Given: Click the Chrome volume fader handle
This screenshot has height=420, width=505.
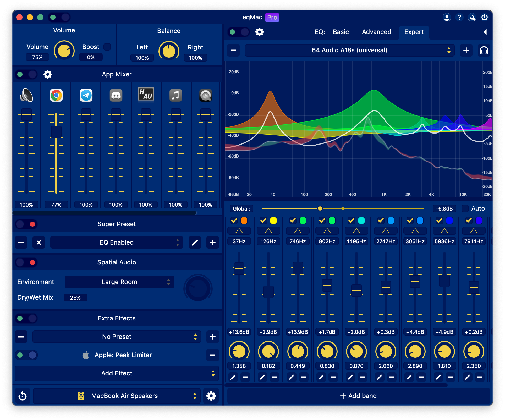Looking at the screenshot, I should [x=56, y=132].
